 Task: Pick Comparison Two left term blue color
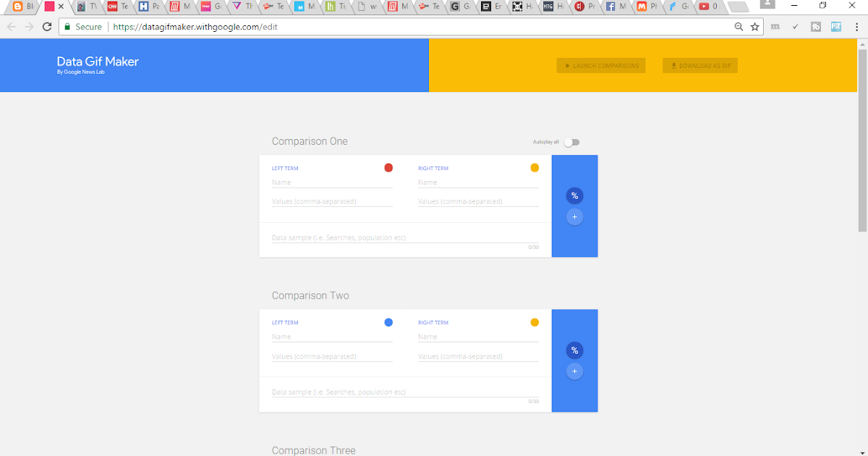coord(388,322)
